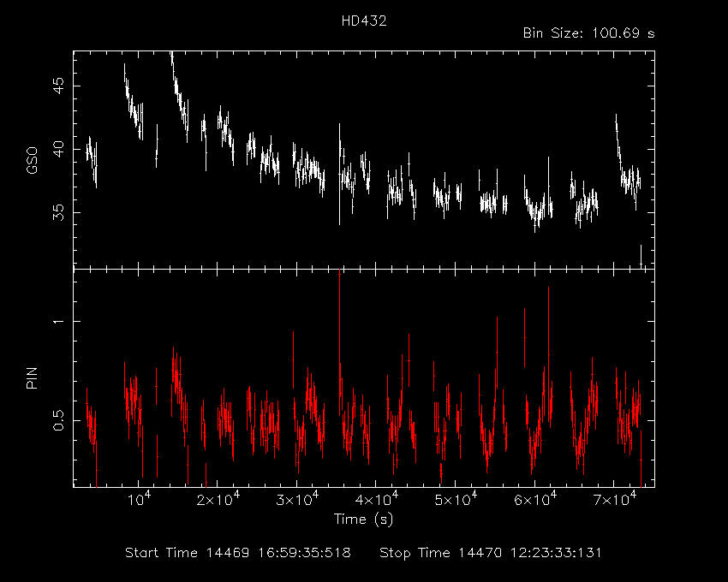Click the PIN axis value 1

pos(58,321)
